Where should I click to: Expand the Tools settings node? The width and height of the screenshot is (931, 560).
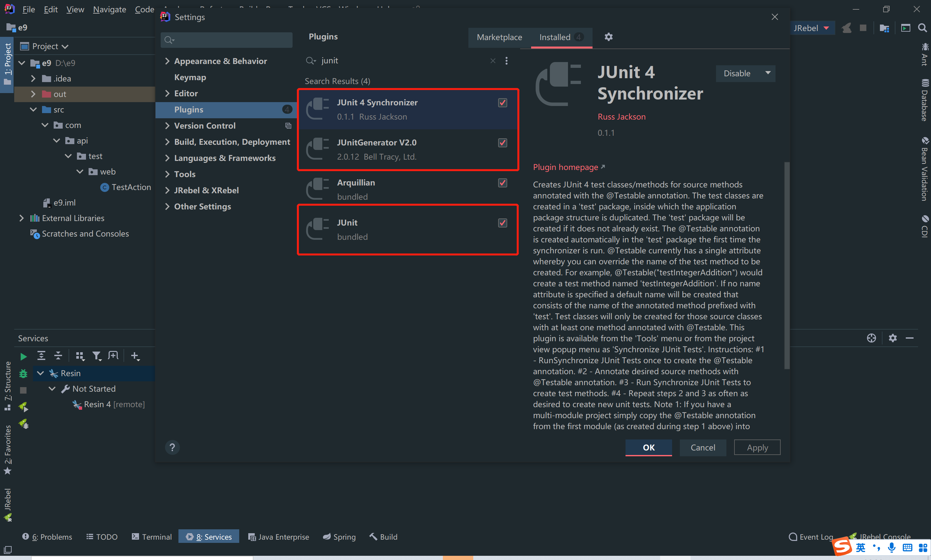(x=167, y=174)
